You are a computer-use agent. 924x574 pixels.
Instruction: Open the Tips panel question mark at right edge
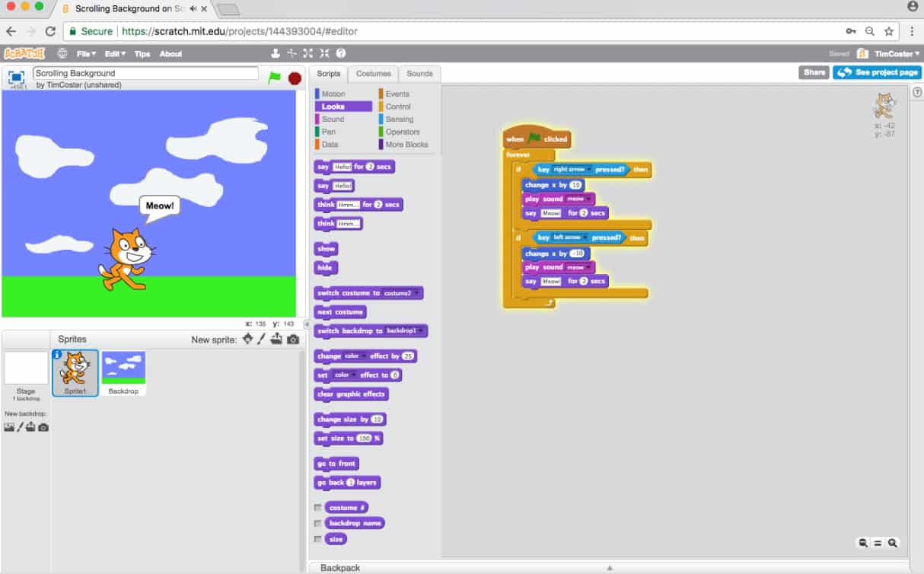[x=917, y=91]
